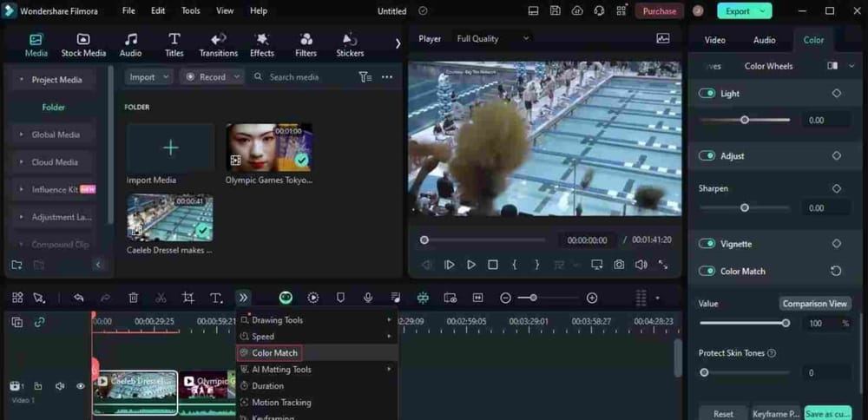The image size is (868, 420).
Task: Disable the Vignette toggle
Action: pyautogui.click(x=707, y=244)
